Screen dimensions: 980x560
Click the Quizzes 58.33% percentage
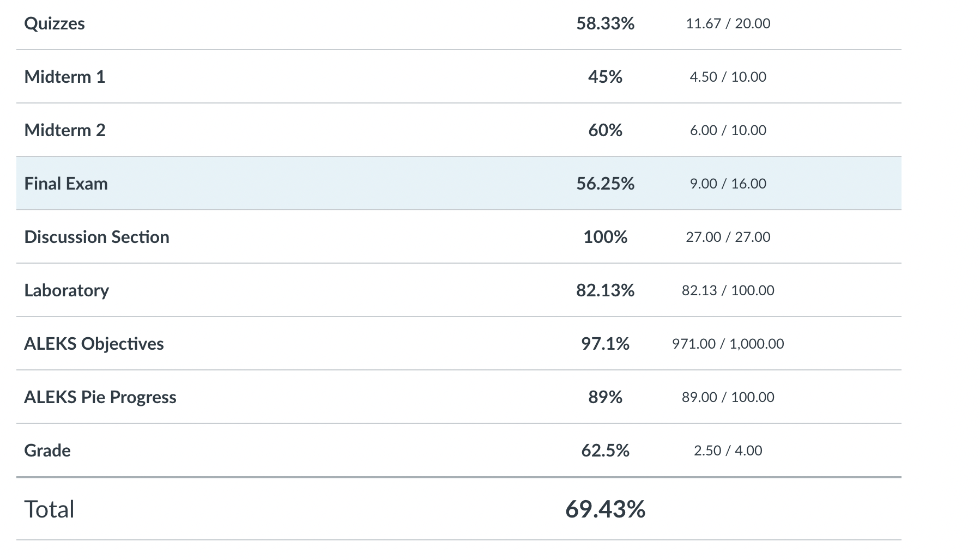point(605,23)
